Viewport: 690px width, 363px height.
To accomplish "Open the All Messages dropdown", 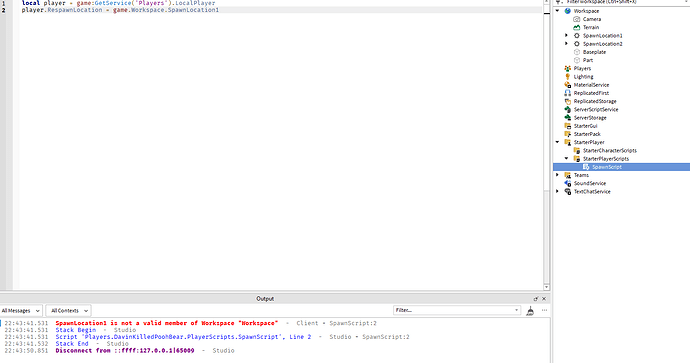I will (x=21, y=311).
